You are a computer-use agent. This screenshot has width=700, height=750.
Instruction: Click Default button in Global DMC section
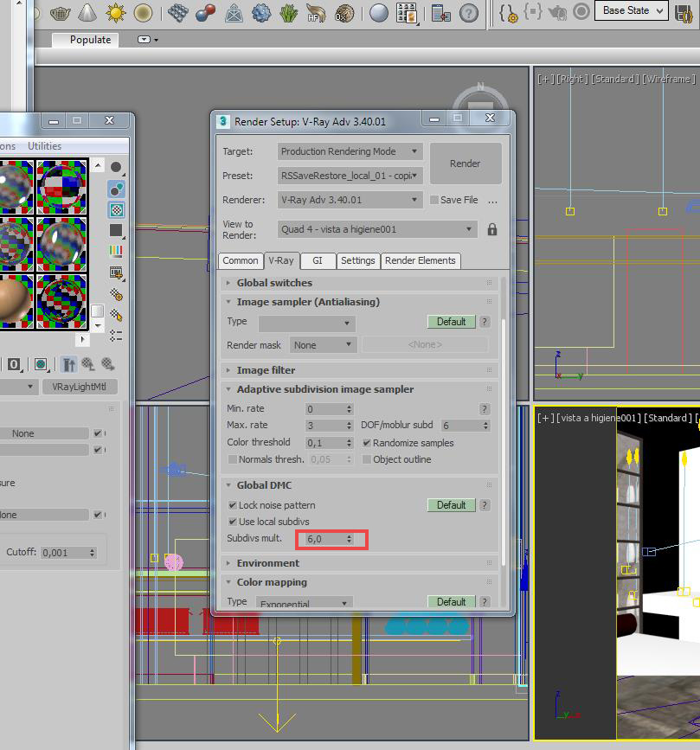[451, 505]
